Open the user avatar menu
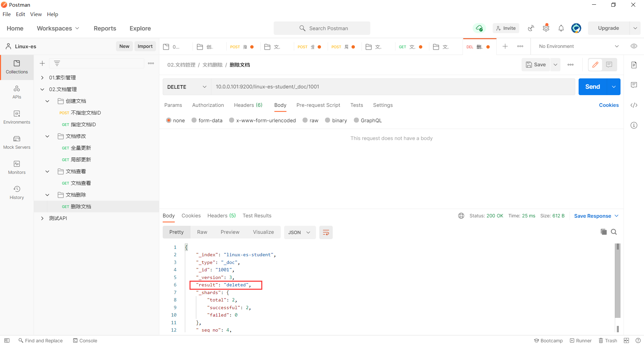This screenshot has width=644, height=345. pos(576,28)
